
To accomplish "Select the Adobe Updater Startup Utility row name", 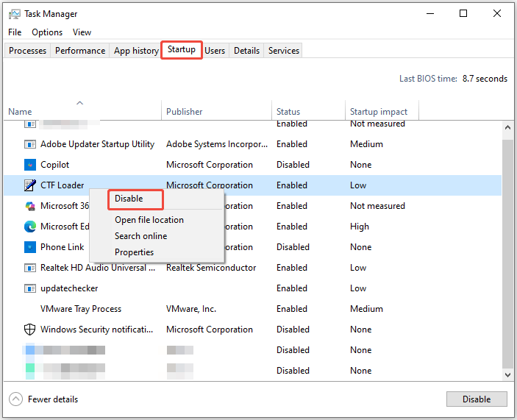I will tap(97, 144).
